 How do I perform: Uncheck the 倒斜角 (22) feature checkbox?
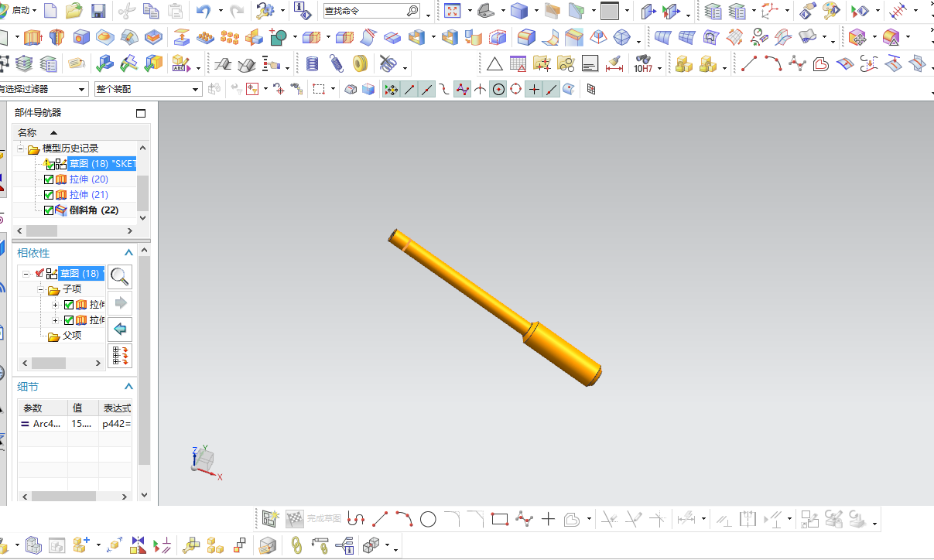(49, 210)
